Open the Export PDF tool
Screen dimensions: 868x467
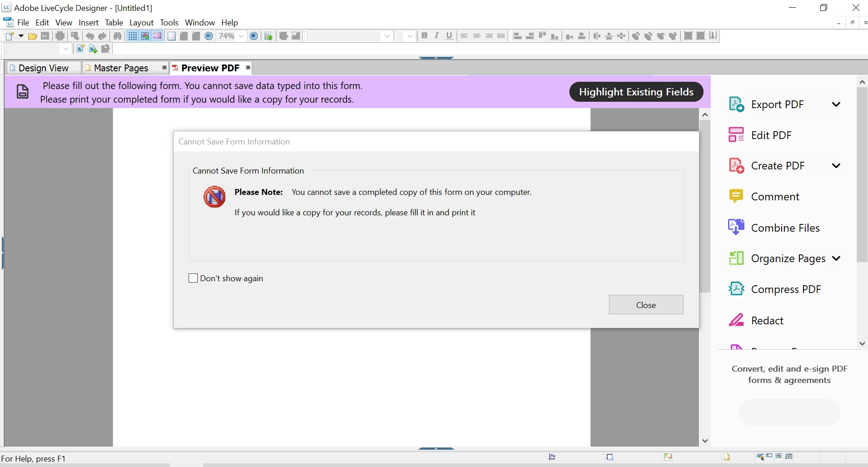(x=777, y=104)
